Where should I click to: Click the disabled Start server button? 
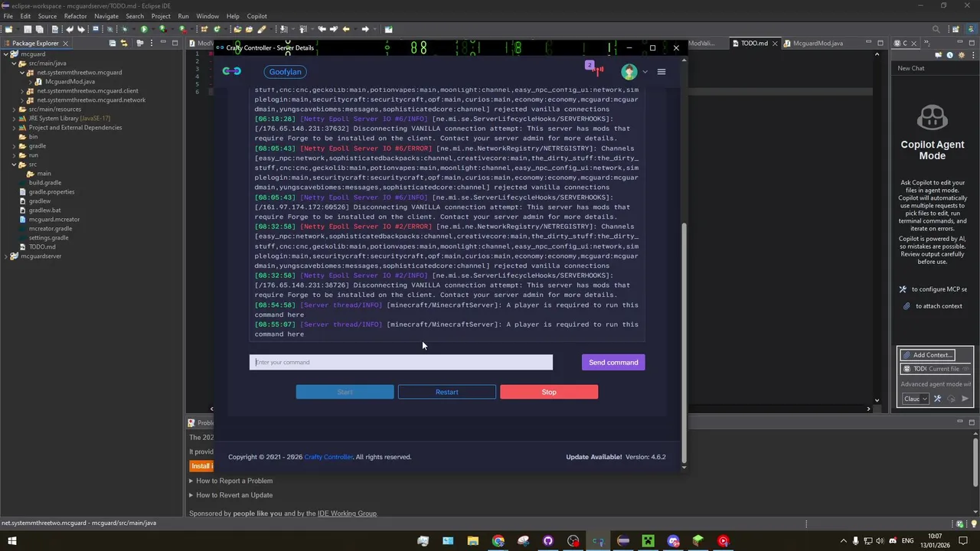click(345, 392)
